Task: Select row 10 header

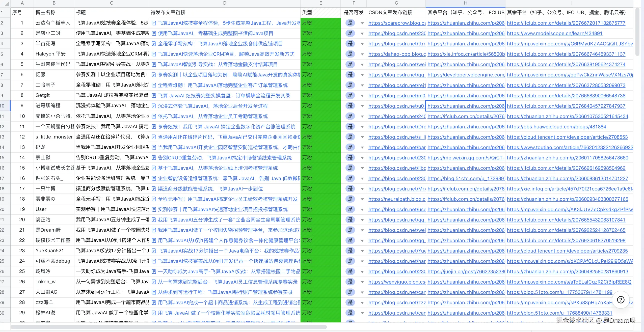Action: (x=5, y=106)
